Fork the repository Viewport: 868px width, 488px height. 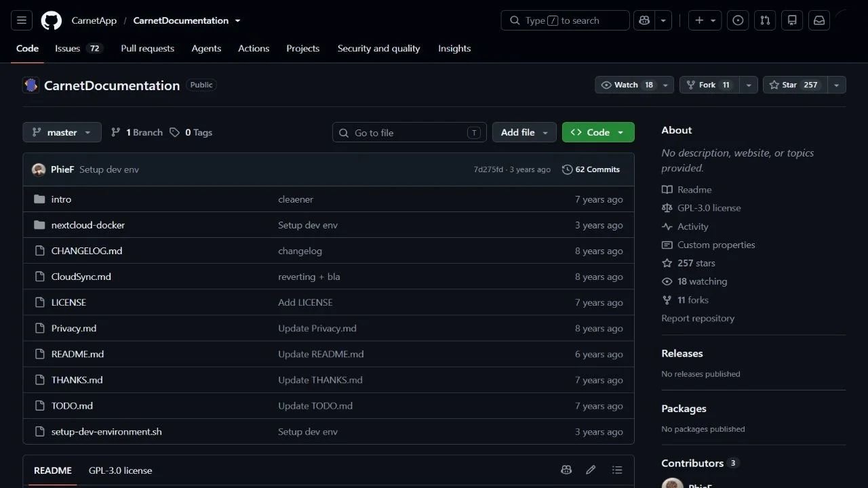[x=709, y=85]
